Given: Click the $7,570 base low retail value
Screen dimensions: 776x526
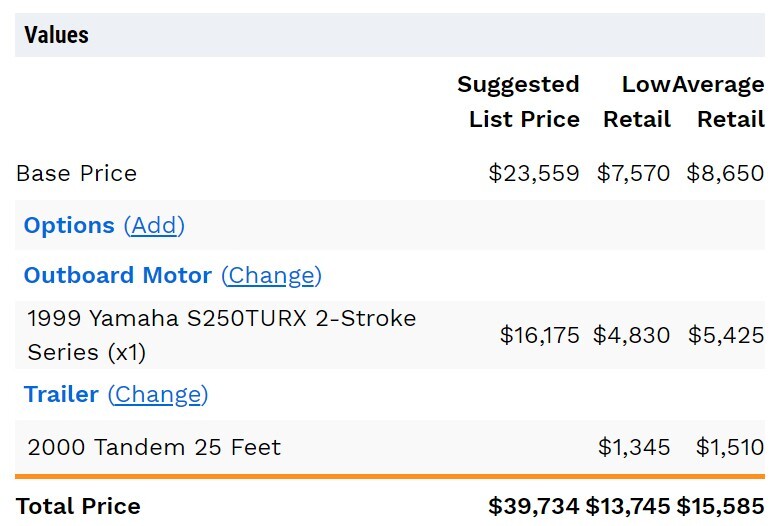Looking at the screenshot, I should click(x=633, y=174).
